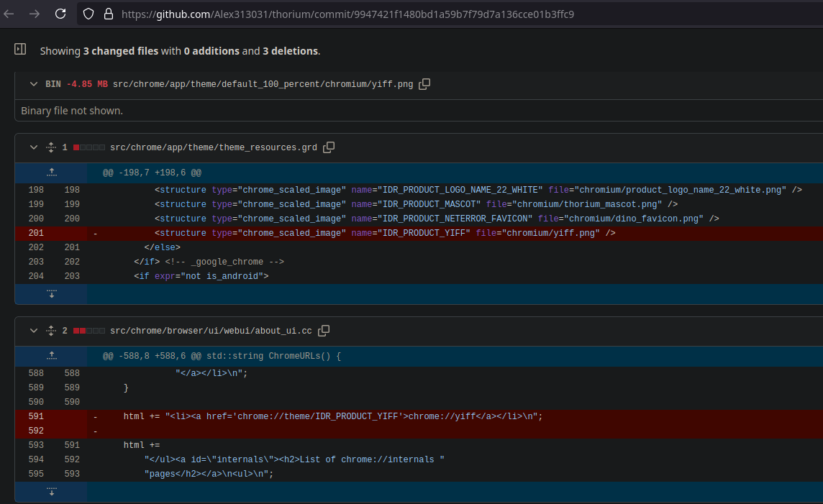
Task: Open the theme_resources.grd file path link
Action: point(214,147)
